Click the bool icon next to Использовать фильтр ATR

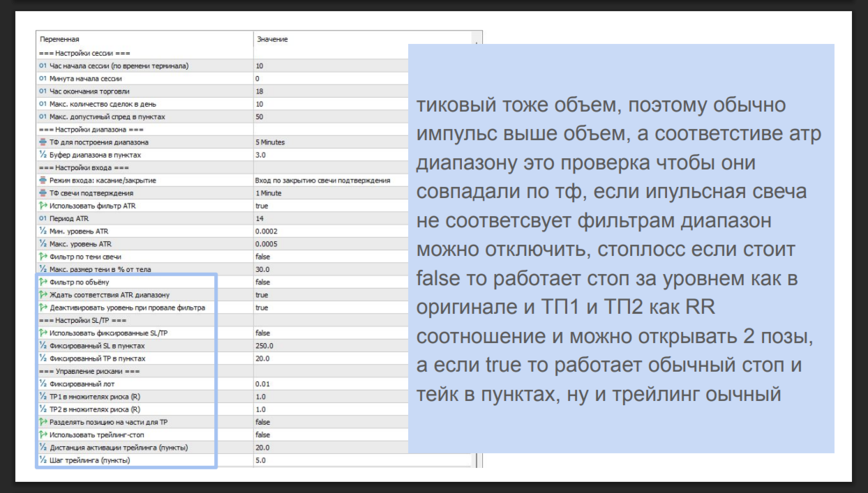click(43, 206)
